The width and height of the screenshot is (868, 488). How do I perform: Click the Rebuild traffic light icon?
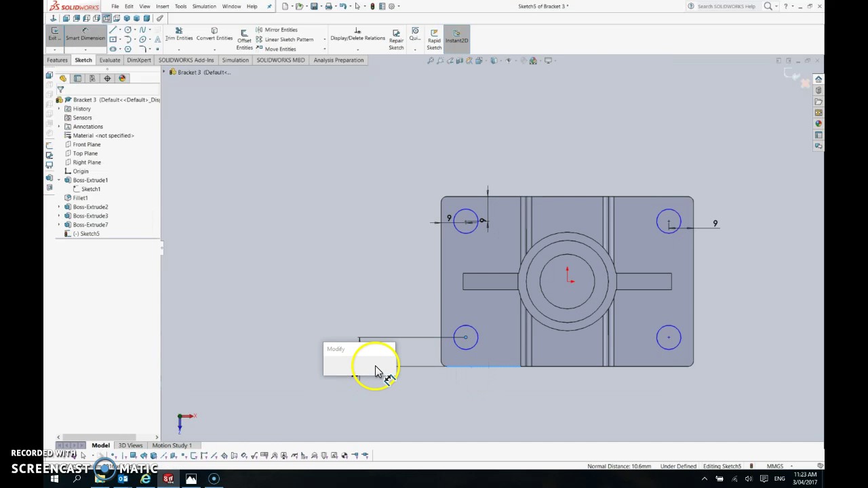click(372, 6)
